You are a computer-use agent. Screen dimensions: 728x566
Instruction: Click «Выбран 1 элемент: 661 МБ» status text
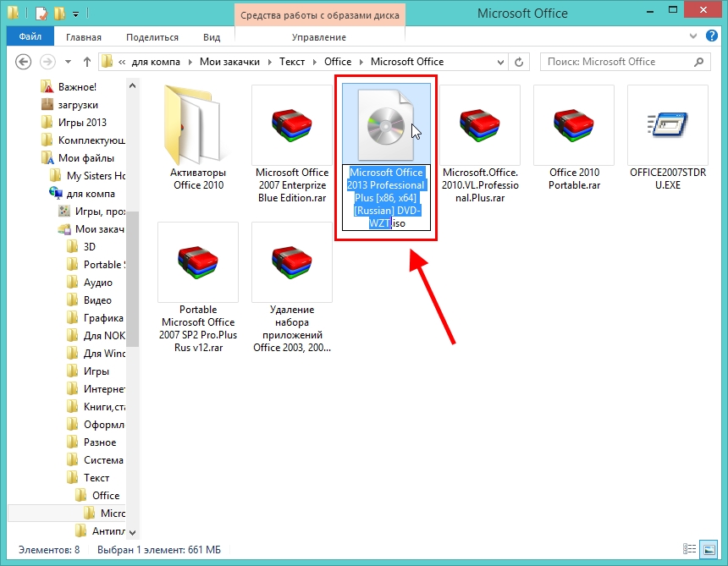point(159,550)
